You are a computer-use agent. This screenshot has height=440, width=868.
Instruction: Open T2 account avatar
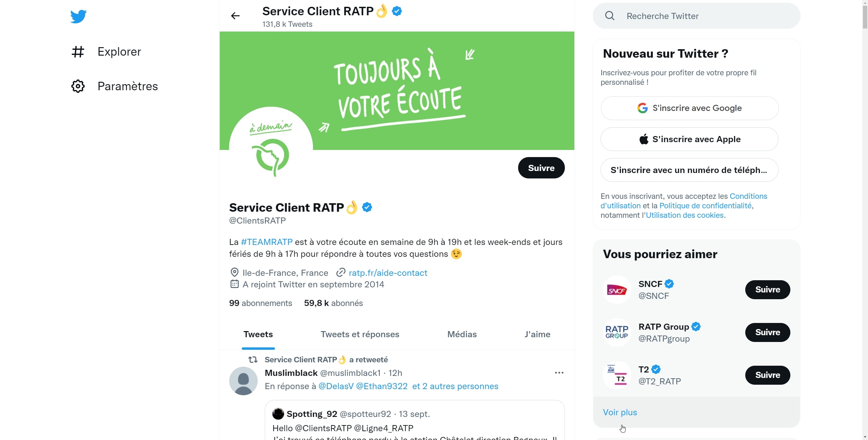pos(617,375)
